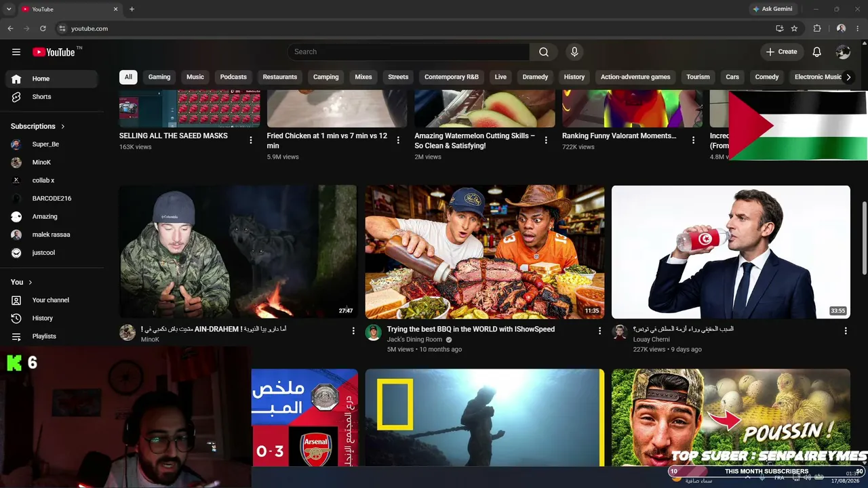868x488 pixels.
Task: Open options for the Fried Chicken video
Action: coord(398,140)
